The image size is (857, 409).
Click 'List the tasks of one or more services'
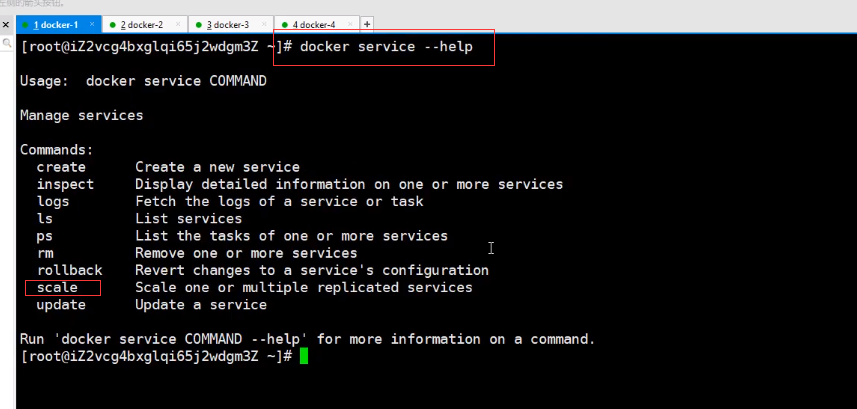point(291,236)
